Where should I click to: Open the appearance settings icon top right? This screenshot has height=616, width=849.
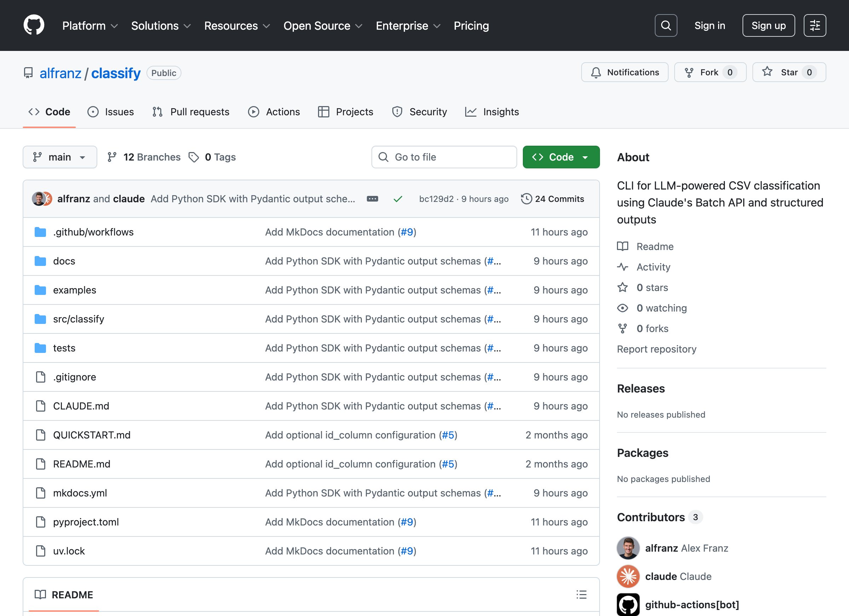(x=815, y=25)
